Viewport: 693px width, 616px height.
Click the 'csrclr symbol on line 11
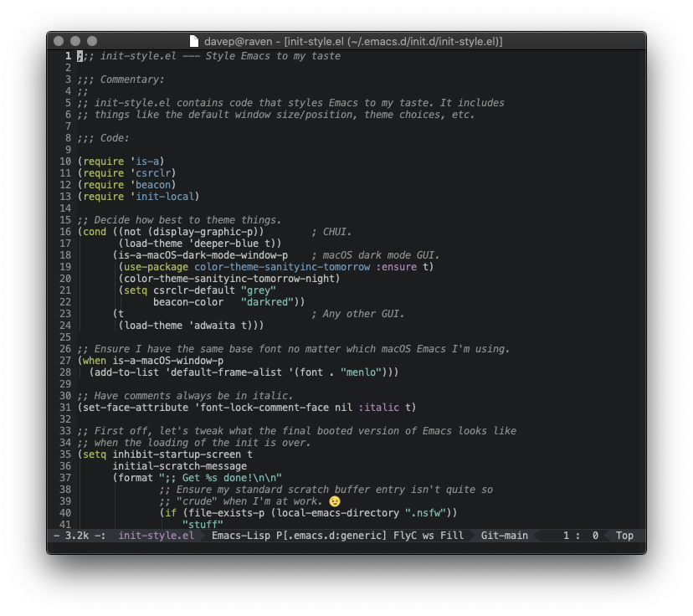tap(151, 172)
